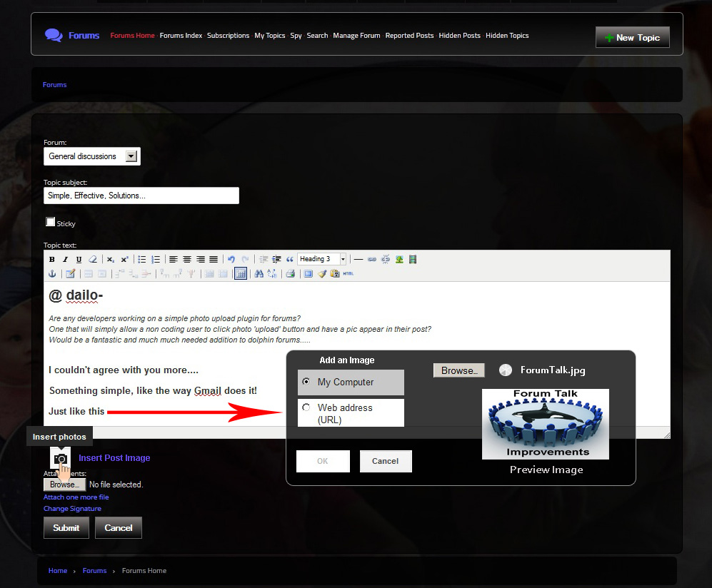
Task: Click inside the Topic subject field
Action: [x=141, y=195]
